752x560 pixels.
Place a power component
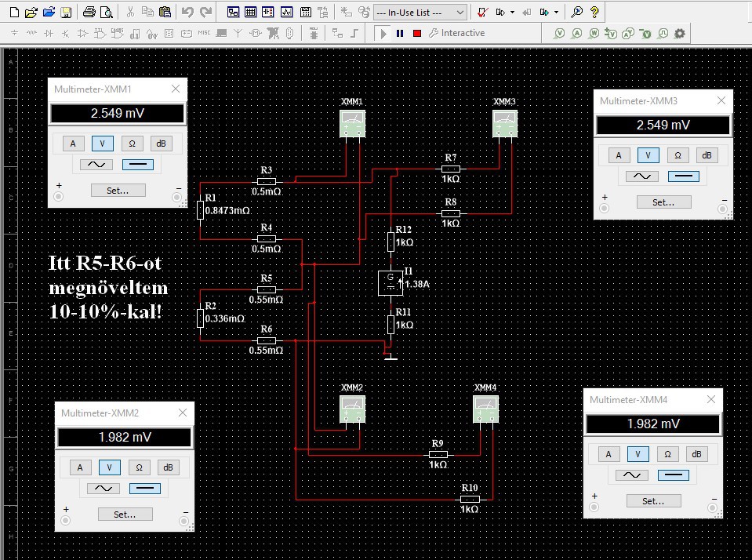(x=187, y=33)
